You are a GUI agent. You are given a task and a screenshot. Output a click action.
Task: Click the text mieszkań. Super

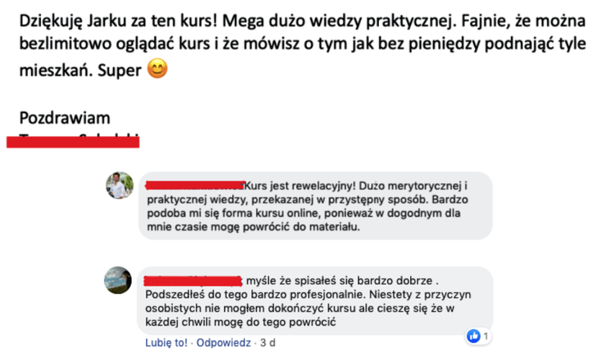pyautogui.click(x=80, y=71)
